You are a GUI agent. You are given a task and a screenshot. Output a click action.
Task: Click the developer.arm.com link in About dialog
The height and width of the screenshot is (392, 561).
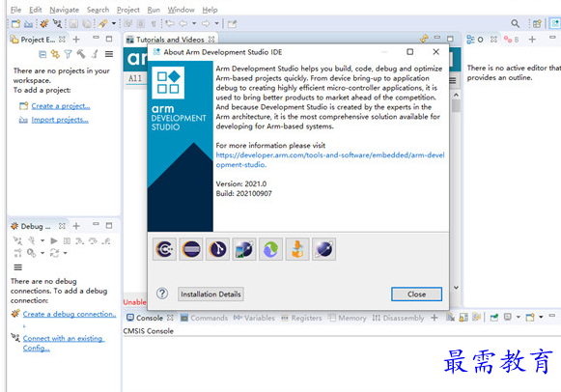330,160
